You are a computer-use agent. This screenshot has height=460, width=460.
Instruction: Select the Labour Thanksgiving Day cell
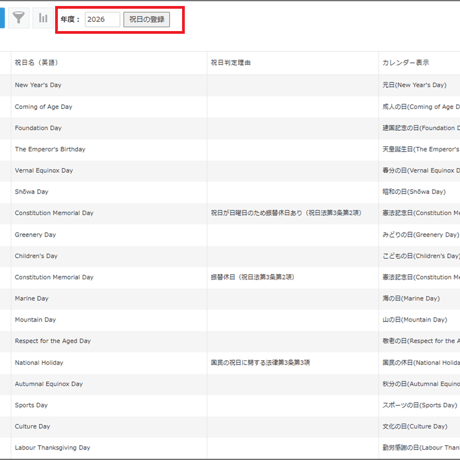pos(109,448)
